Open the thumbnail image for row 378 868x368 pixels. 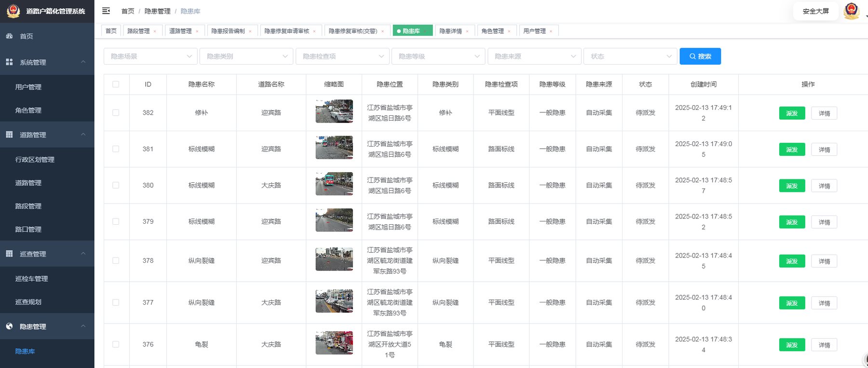[x=334, y=259]
